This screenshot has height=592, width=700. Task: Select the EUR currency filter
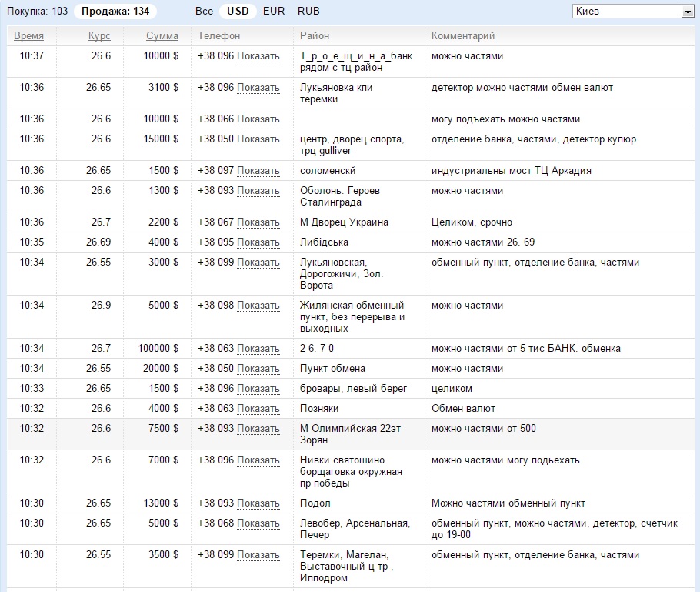273,12
